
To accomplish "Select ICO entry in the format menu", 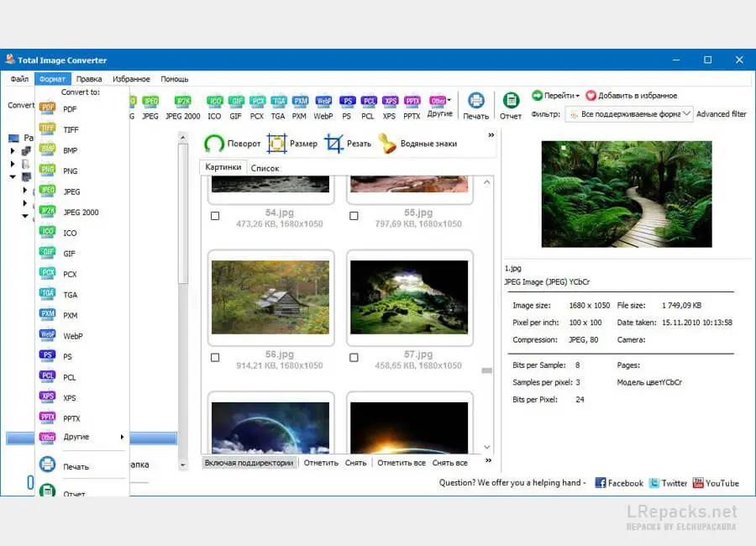I will [82, 233].
